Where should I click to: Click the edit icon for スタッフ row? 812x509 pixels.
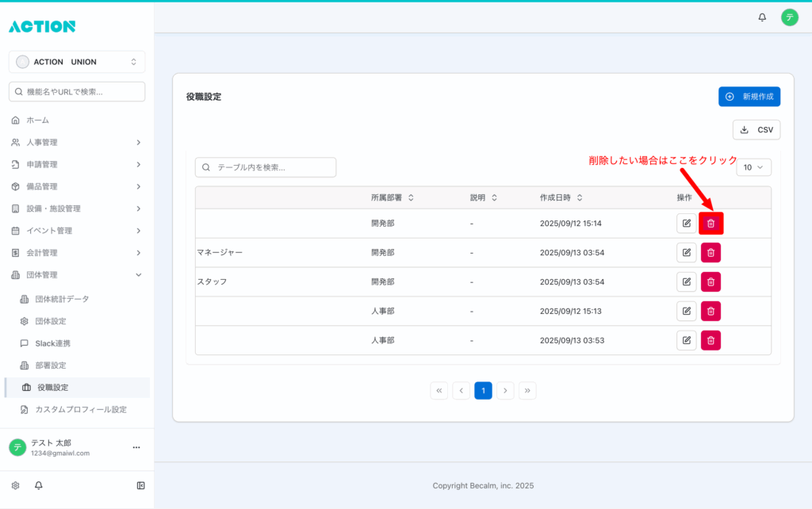click(686, 282)
